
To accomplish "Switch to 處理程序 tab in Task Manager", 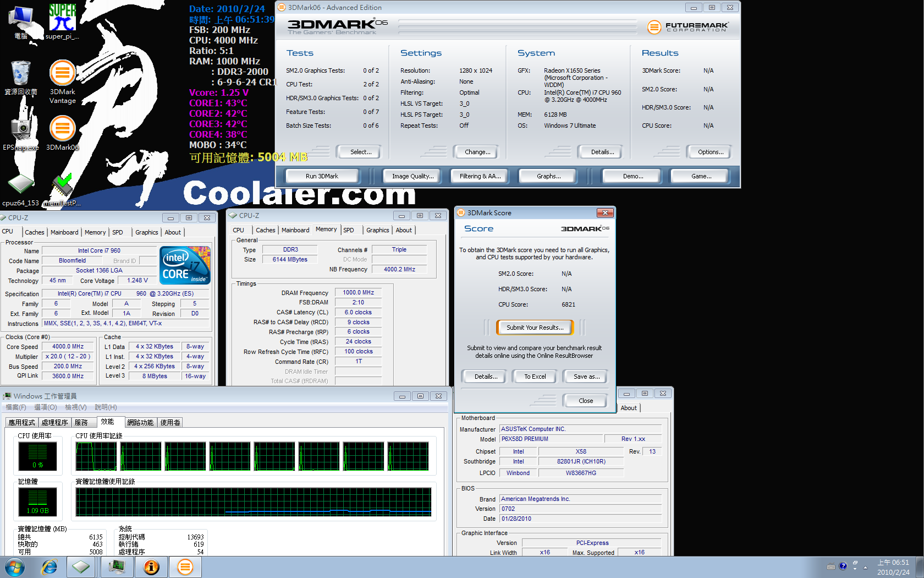I will pyautogui.click(x=54, y=422).
